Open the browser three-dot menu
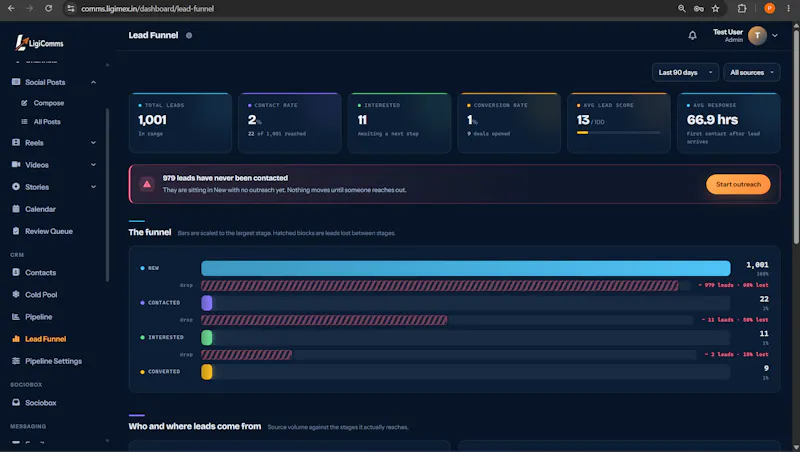This screenshot has width=800, height=452. 788,8
